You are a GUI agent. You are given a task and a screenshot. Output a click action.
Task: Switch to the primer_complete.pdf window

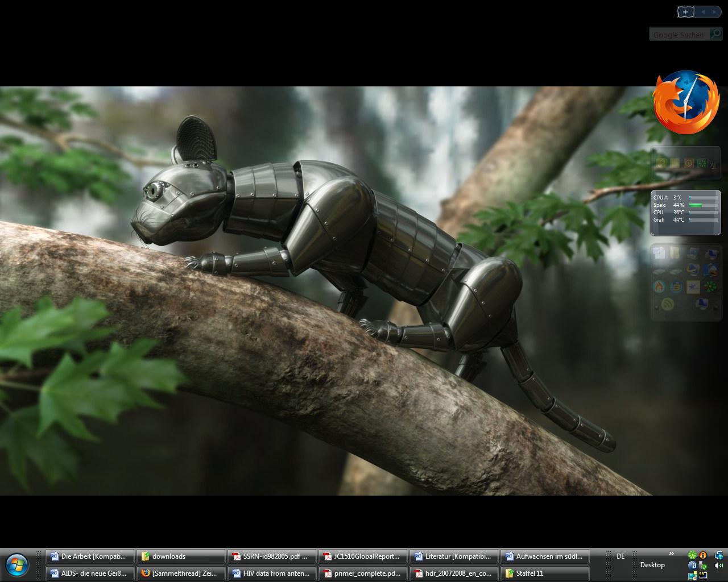click(x=363, y=573)
